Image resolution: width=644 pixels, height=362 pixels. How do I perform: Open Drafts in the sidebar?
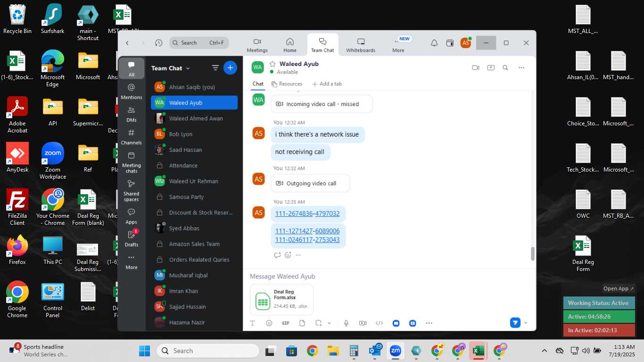pyautogui.click(x=132, y=239)
